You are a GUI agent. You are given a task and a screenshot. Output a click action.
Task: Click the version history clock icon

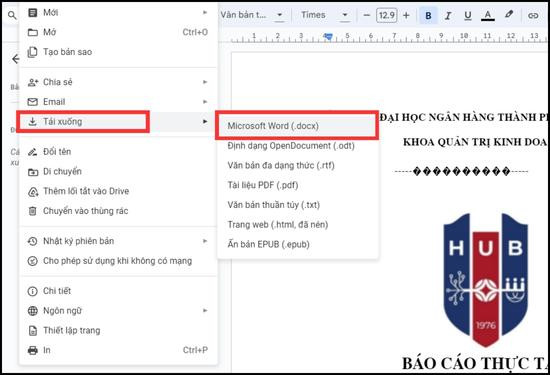pos(33,241)
